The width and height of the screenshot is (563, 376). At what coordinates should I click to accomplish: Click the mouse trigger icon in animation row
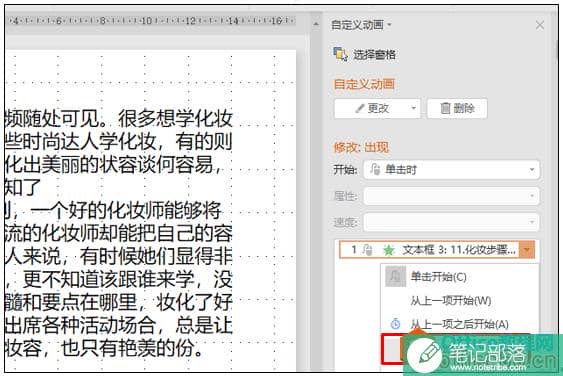coord(367,250)
